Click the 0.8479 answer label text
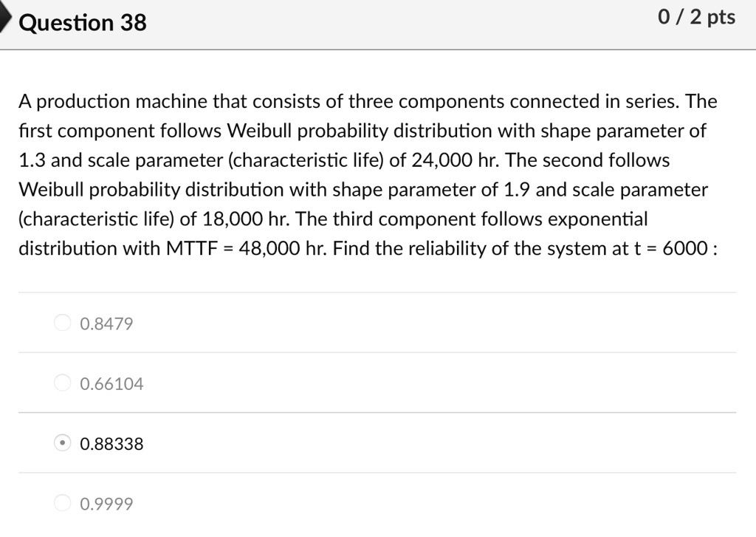 click(x=106, y=324)
